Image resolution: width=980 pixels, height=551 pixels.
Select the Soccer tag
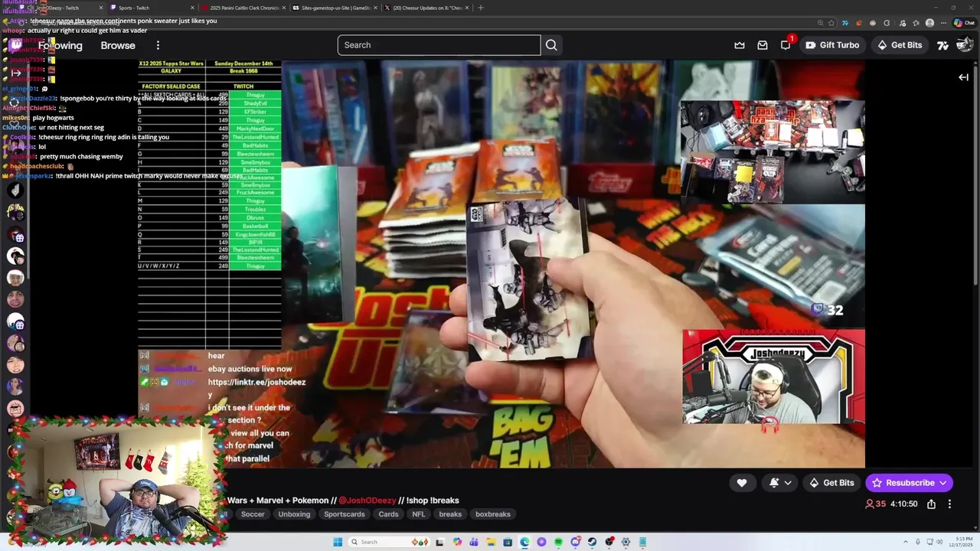[x=253, y=514]
